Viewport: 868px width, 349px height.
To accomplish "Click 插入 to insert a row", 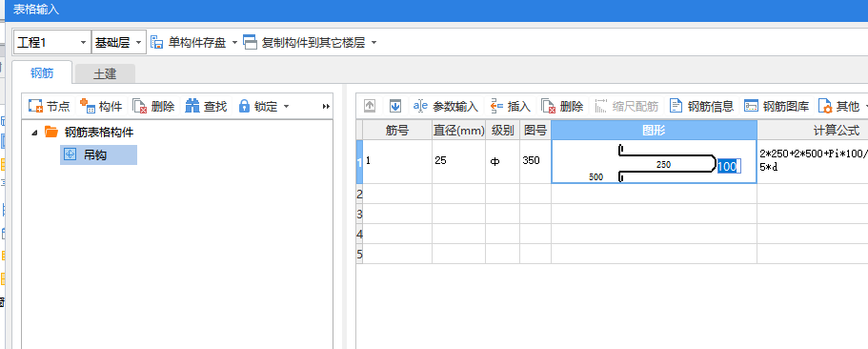I will click(x=511, y=107).
